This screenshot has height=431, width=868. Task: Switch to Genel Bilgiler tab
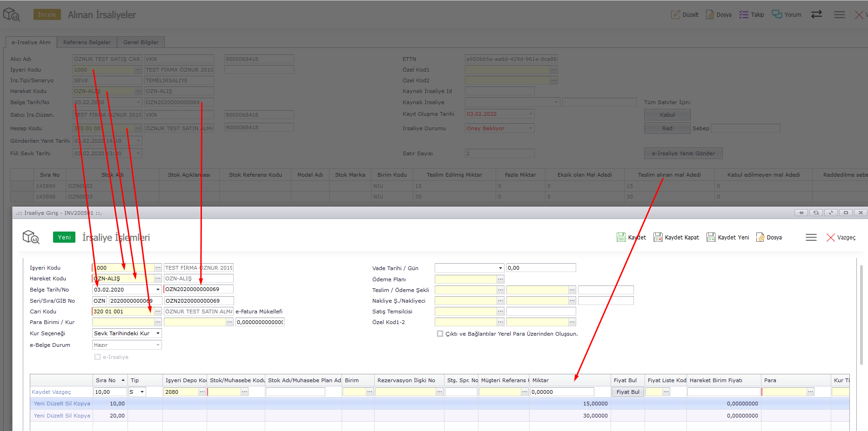point(141,42)
